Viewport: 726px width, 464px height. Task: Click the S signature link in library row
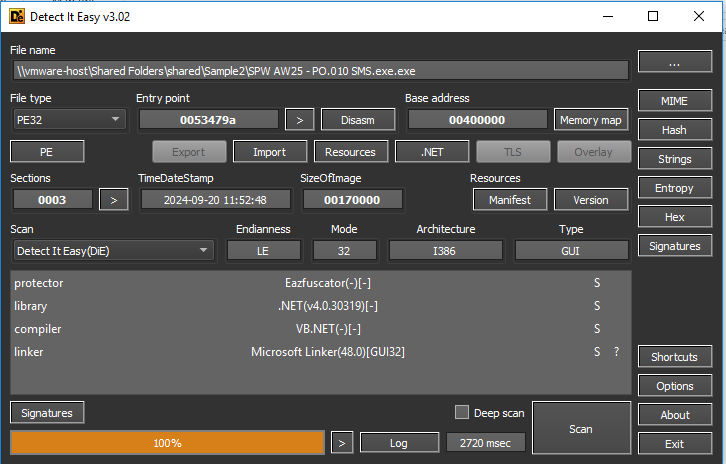click(x=597, y=306)
